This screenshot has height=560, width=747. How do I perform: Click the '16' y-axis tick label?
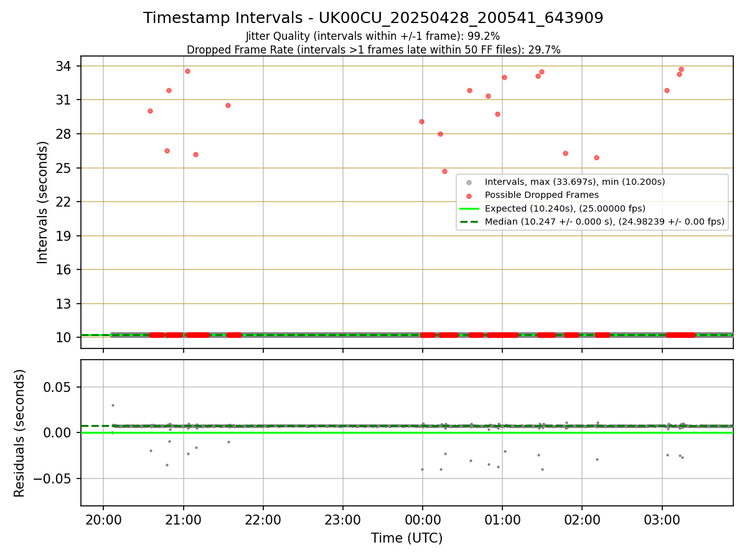click(65, 269)
